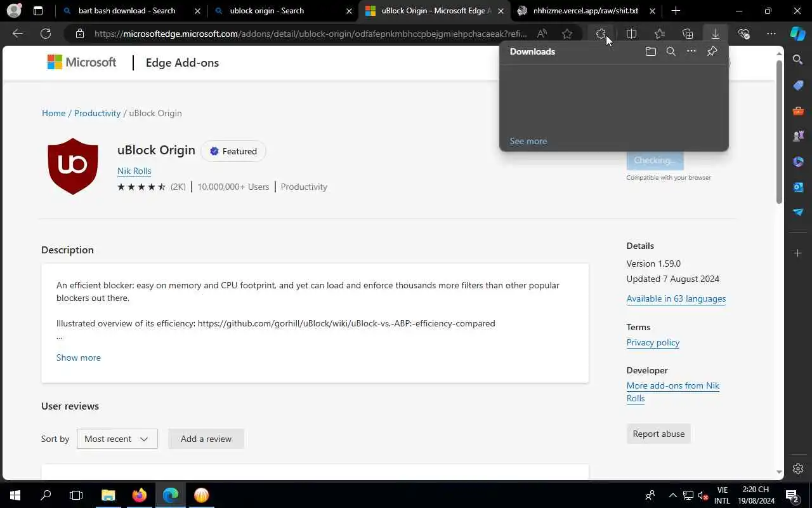Close the bart bash download tab
The image size is (812, 508).
[x=197, y=11]
